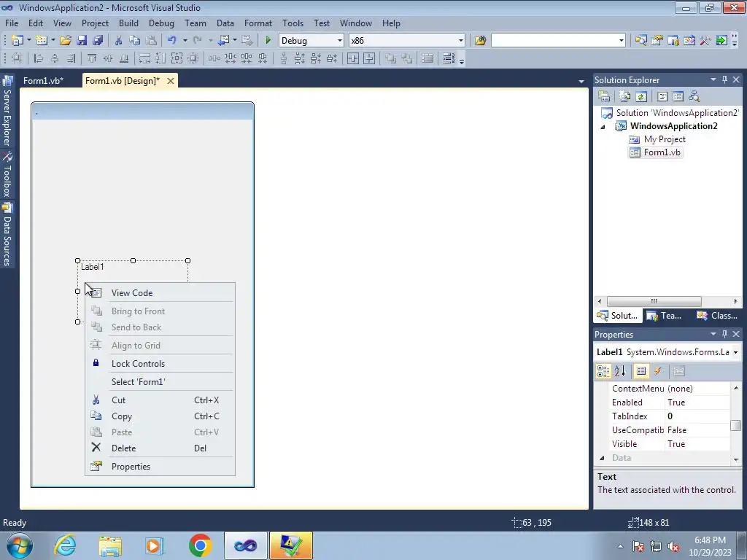Open the Find combo box dropdown arrow

point(622,41)
